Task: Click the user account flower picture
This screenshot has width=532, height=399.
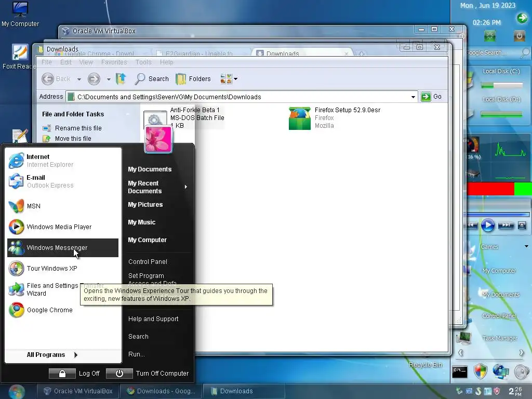Action: [158, 139]
